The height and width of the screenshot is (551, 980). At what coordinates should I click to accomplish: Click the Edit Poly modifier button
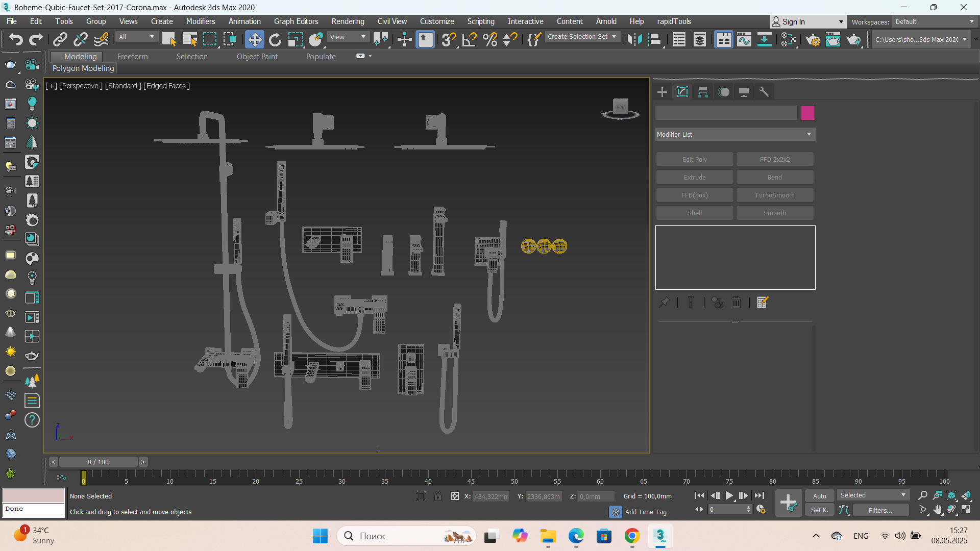click(x=695, y=159)
